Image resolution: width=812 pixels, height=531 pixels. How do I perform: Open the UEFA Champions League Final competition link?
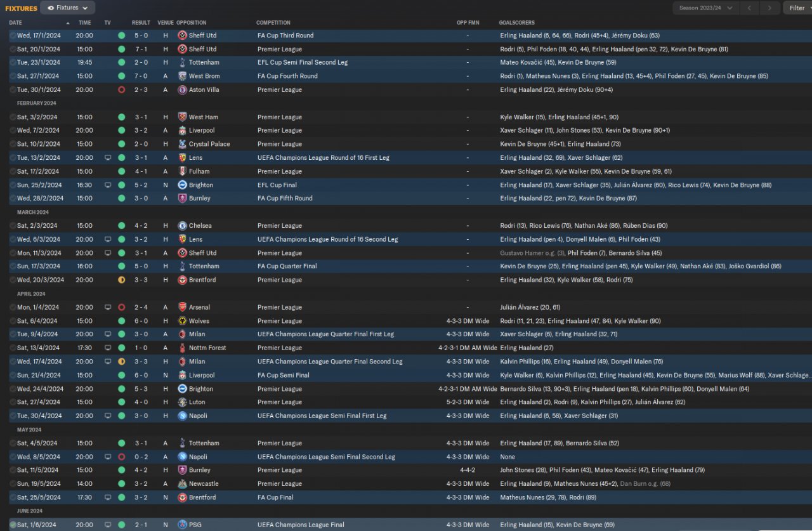coord(301,525)
